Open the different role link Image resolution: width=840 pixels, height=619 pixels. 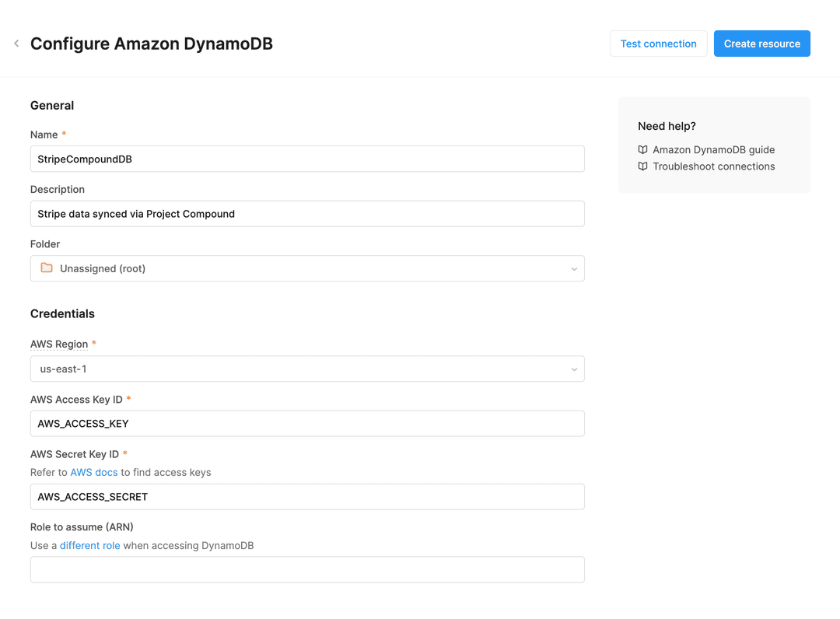(x=89, y=545)
